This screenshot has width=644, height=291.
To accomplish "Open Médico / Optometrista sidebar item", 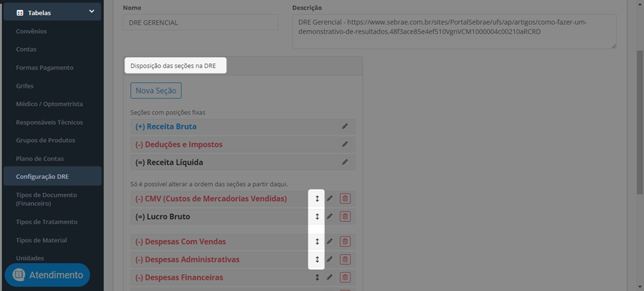I will point(49,104).
